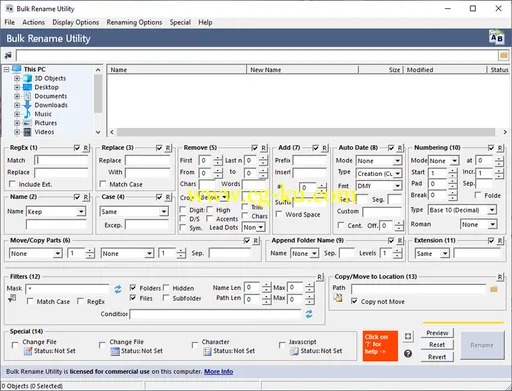Screen dimensions: 512x391
Task: Open the Help menu
Action: click(205, 22)
